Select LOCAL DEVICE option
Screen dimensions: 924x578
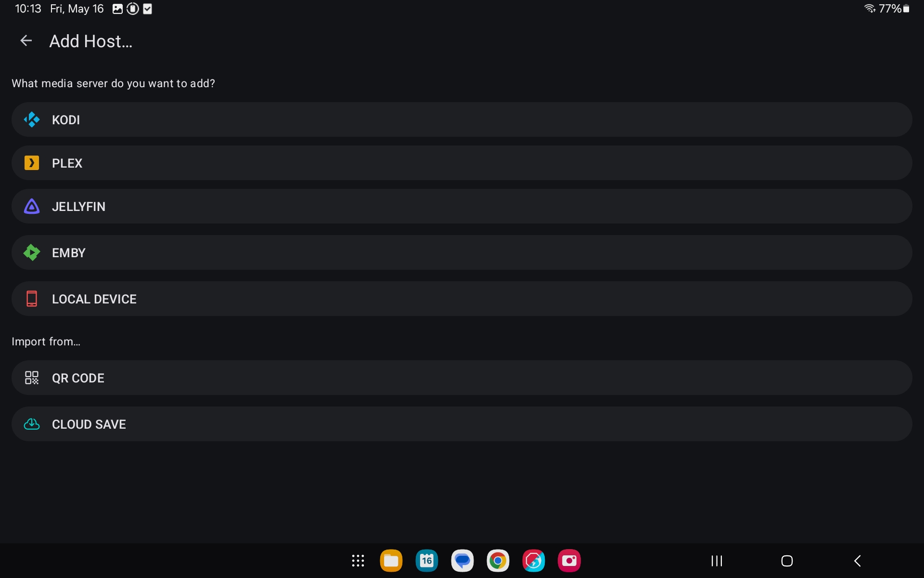coord(461,299)
